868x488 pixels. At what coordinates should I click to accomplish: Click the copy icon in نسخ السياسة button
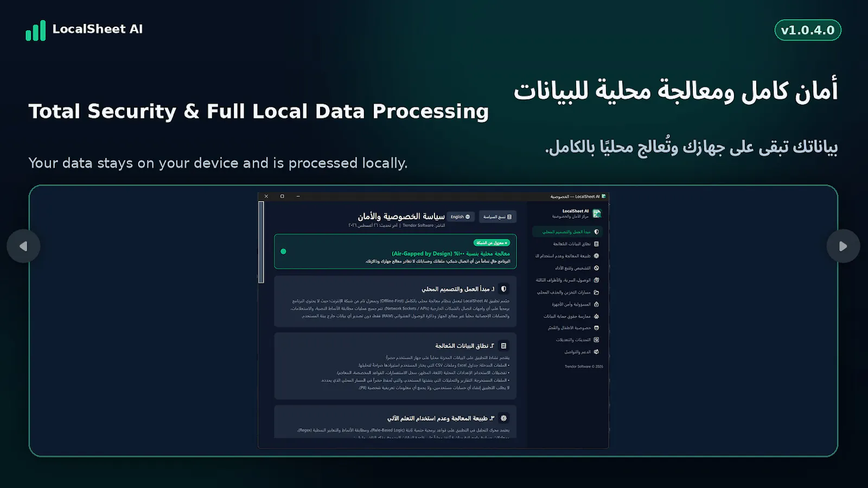[509, 217]
